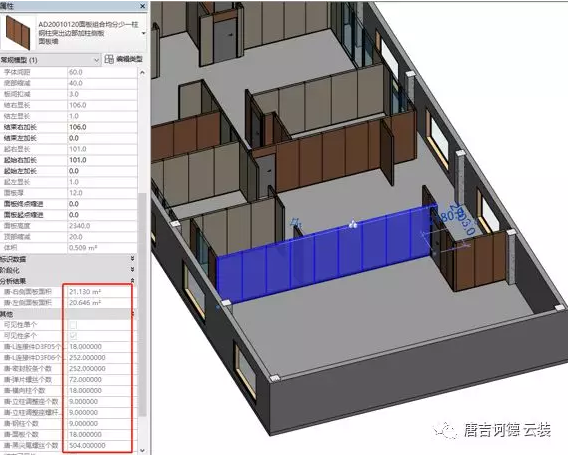Click the 标识数据 section header label
Screen dimensions: 572x461
[13, 259]
